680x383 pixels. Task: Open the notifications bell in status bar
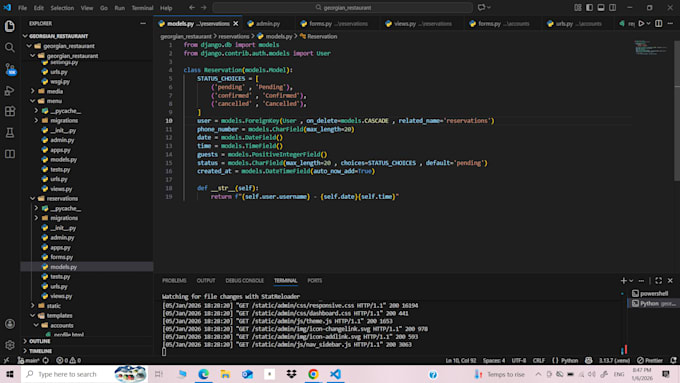point(673,360)
